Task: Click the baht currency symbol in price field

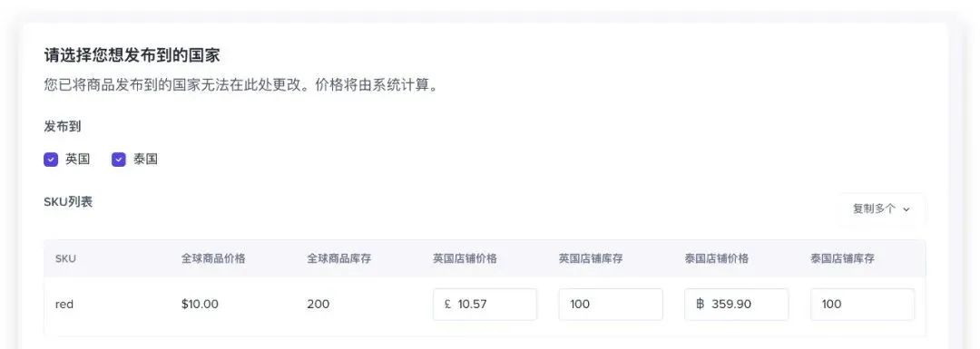Action: 700,305
